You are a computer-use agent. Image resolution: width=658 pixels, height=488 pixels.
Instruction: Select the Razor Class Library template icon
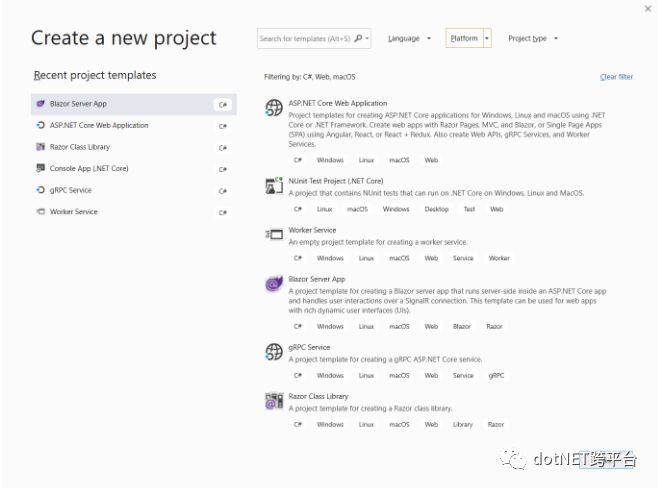[274, 401]
